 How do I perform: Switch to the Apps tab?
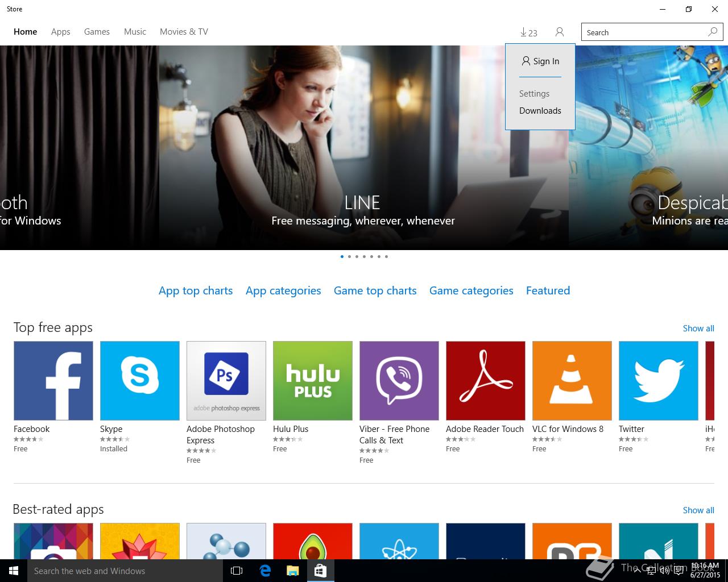[x=61, y=32]
